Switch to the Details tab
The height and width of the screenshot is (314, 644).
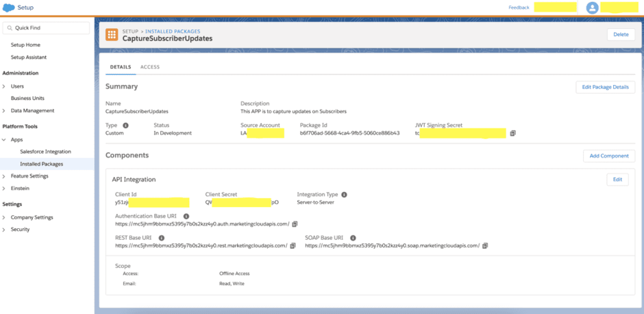point(121,67)
